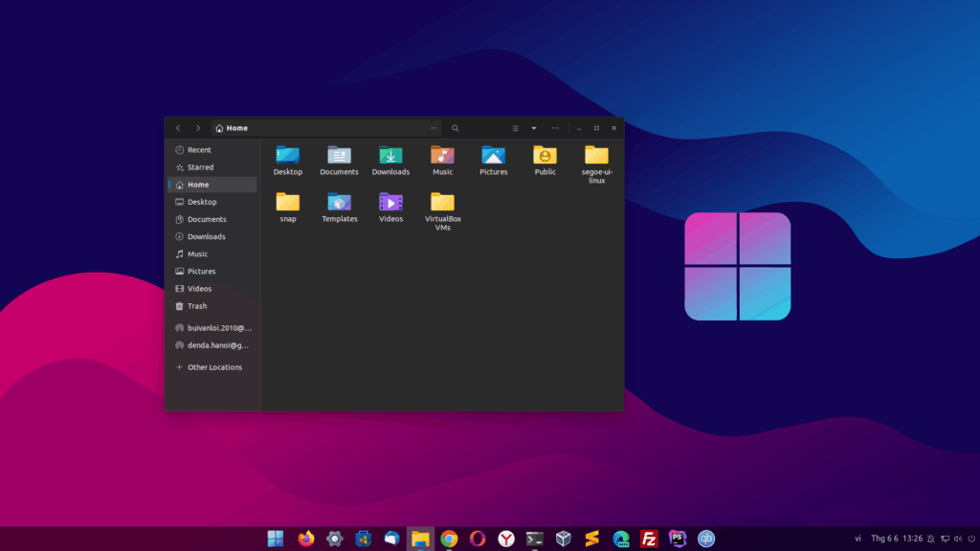Switch to list view
The image size is (980, 551).
(x=515, y=127)
